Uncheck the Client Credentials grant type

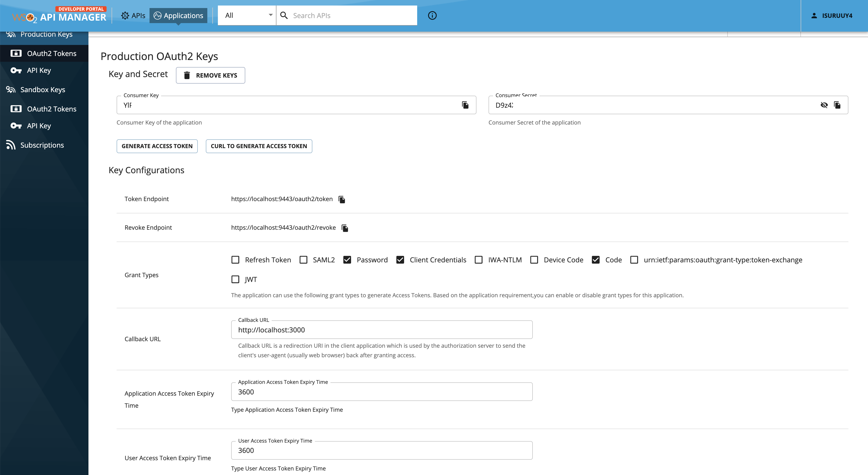[x=400, y=260]
